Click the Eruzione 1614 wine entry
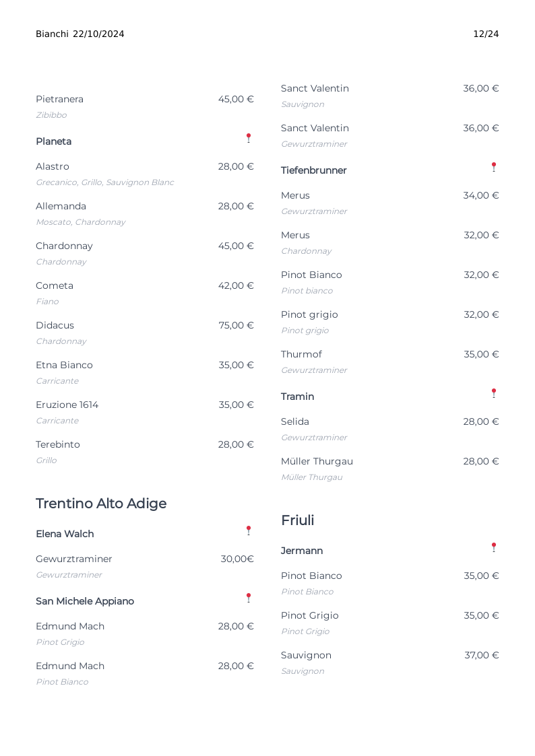The width and height of the screenshot is (535, 756). coord(145,412)
